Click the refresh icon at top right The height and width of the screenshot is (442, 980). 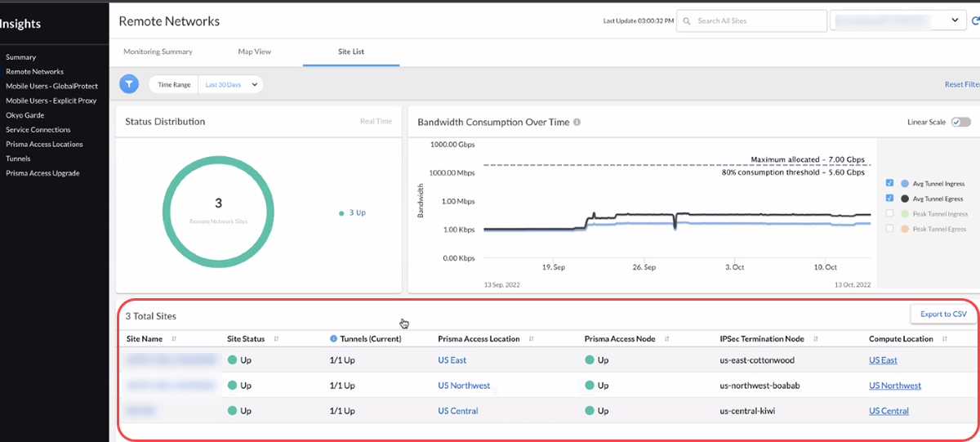click(975, 21)
